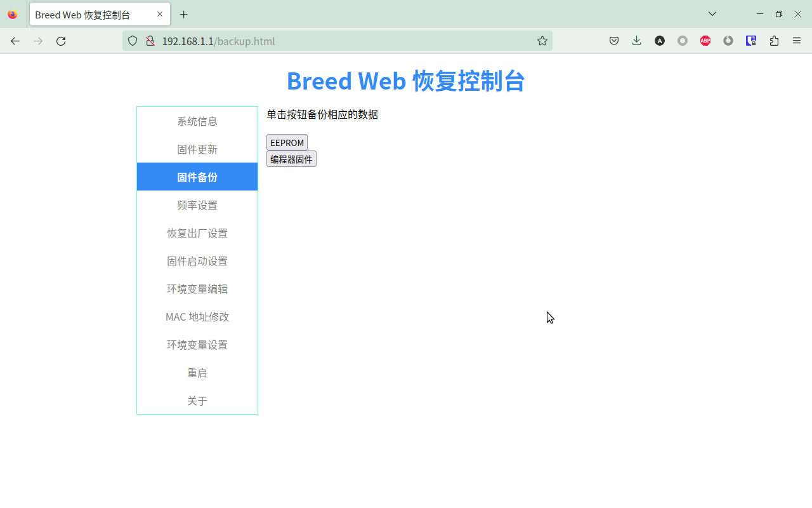This screenshot has width=812, height=508.
Task: Click the black circle A extension icon
Action: [x=660, y=41]
